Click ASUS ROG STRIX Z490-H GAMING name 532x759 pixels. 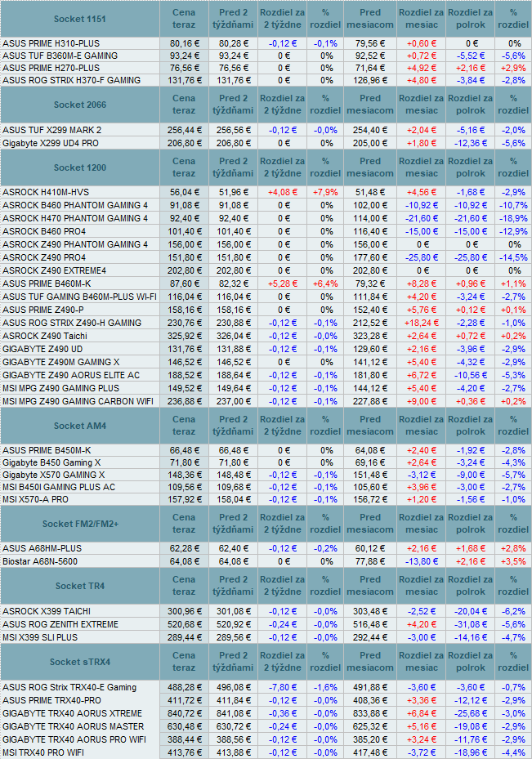click(72, 323)
